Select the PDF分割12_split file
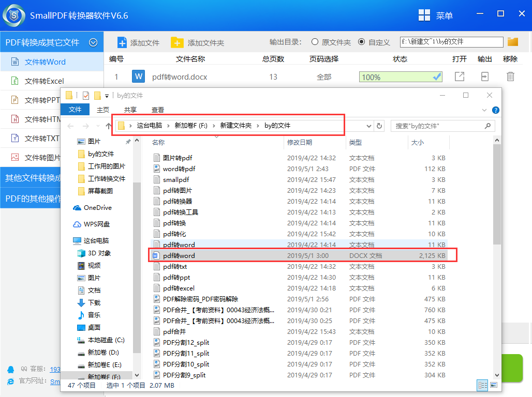The height and width of the screenshot is (397, 532). (x=299, y=342)
